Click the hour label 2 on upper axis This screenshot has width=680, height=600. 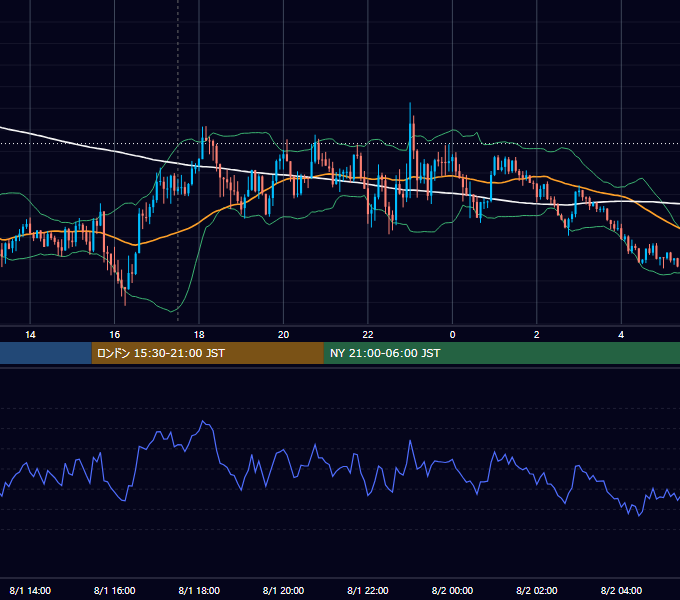coord(536,335)
